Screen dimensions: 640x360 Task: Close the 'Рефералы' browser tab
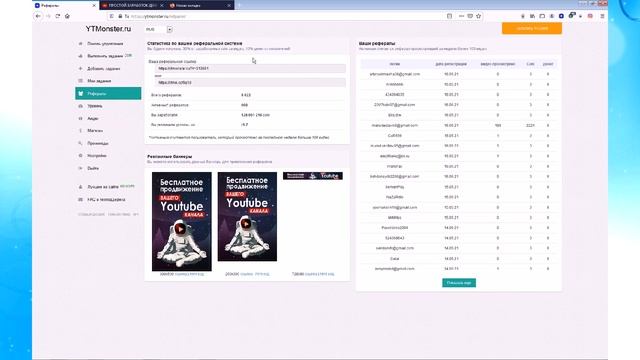tap(94, 5)
